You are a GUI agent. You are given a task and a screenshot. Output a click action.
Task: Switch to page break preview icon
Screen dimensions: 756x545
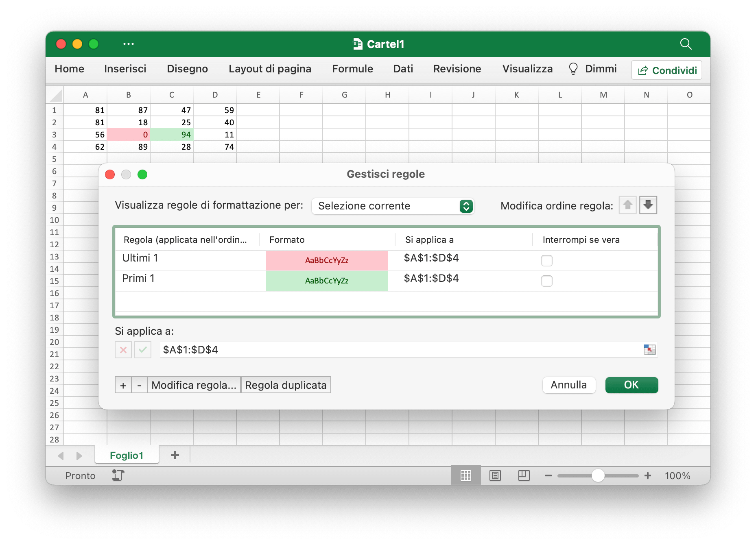click(x=524, y=475)
